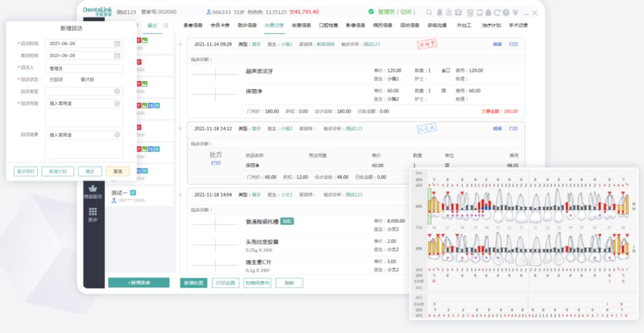This screenshot has height=333, width=644.
Task: Open 插入常用语 dropdown for 回访结果
Action: point(84,135)
